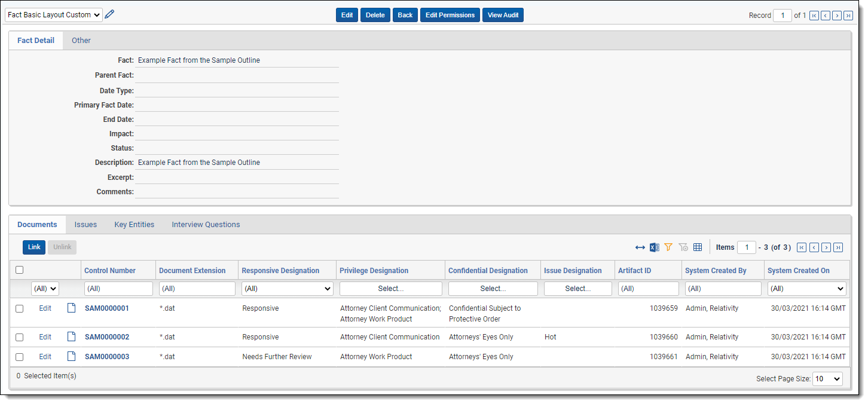This screenshot has height=404, width=868.
Task: Toggle the select-all checkbox in table header
Action: point(20,270)
